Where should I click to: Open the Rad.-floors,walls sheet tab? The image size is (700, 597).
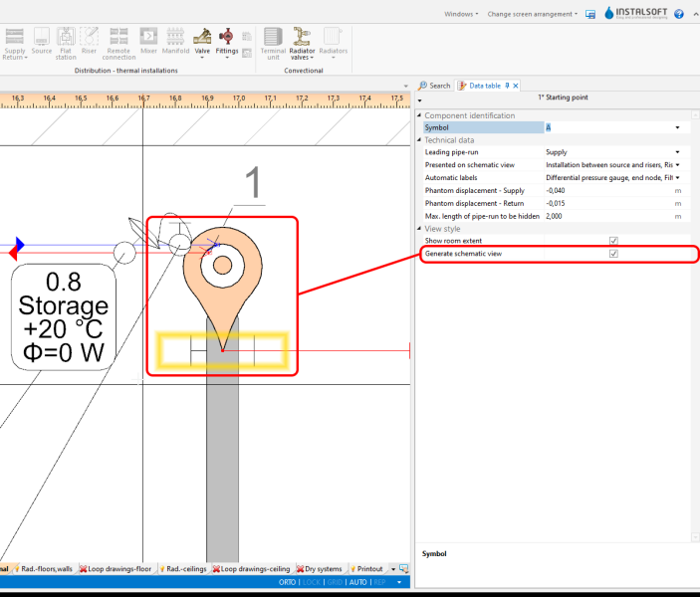(x=43, y=569)
